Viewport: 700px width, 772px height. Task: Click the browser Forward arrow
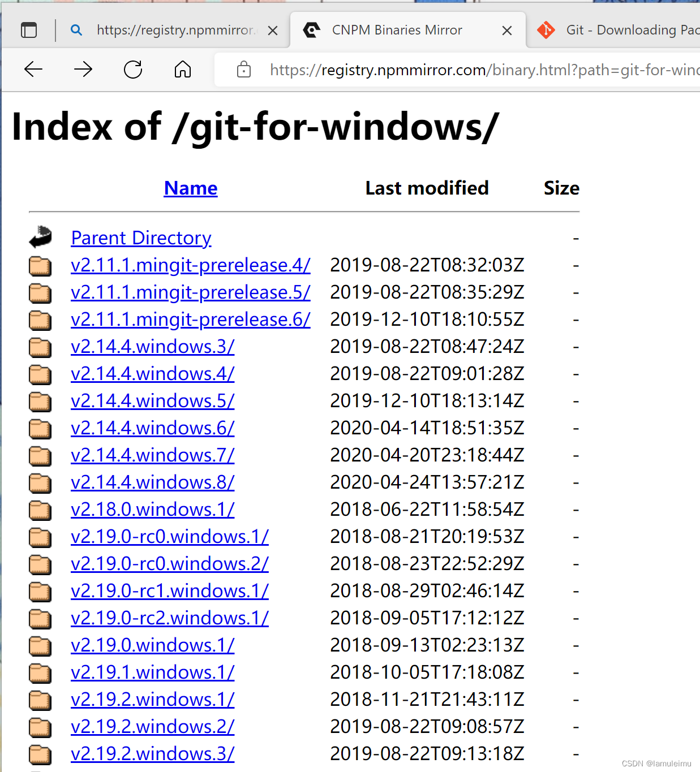coord(83,70)
